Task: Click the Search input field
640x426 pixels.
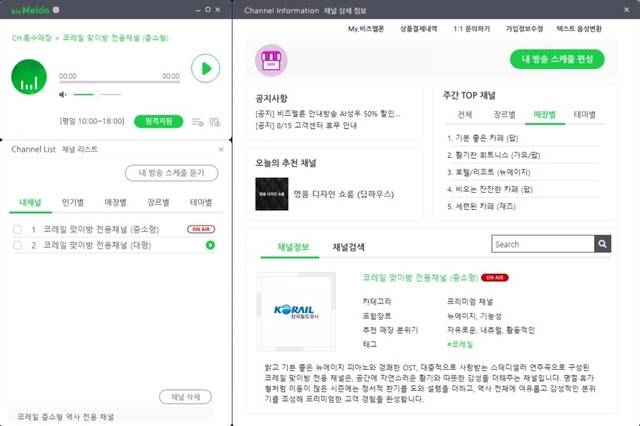Action: tap(543, 244)
